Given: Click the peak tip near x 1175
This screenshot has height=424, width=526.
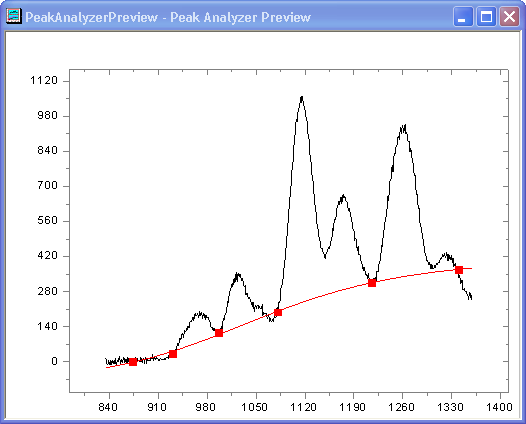Looking at the screenshot, I should tap(343, 196).
